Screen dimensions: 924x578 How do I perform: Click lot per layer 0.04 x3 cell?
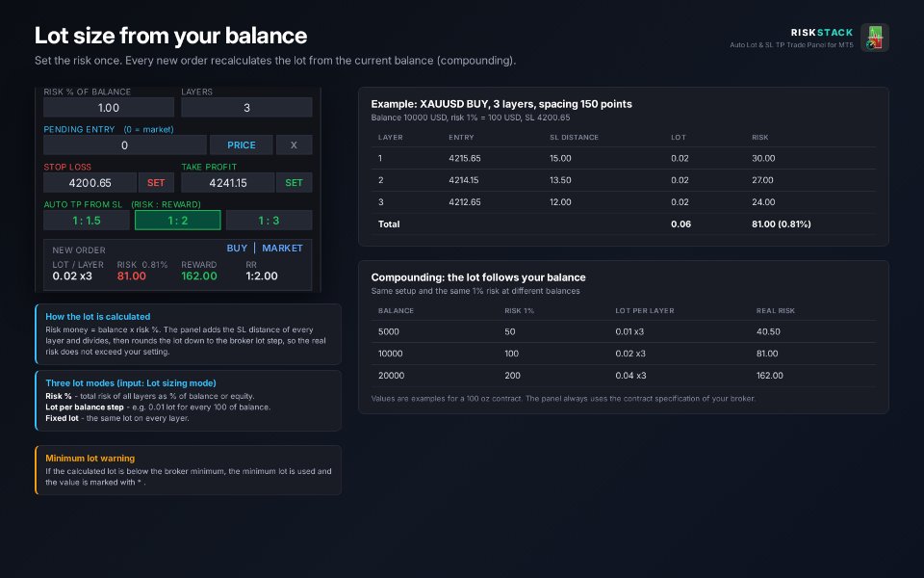630,375
